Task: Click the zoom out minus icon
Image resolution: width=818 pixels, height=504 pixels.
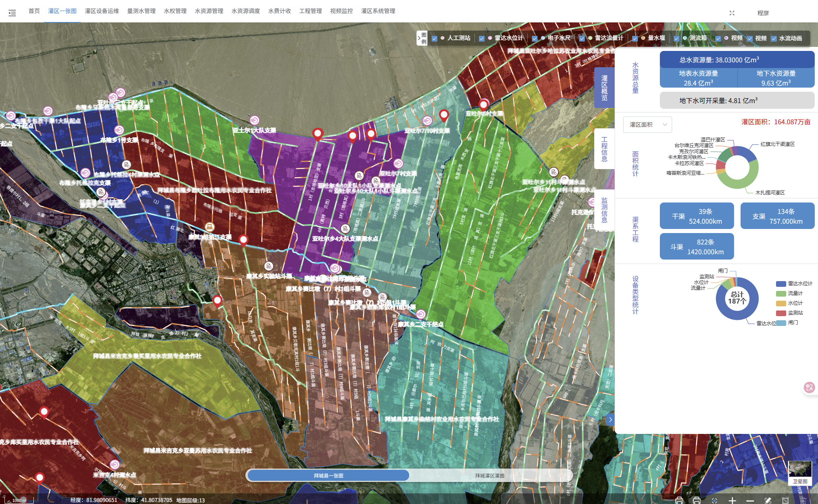Action: (750, 500)
